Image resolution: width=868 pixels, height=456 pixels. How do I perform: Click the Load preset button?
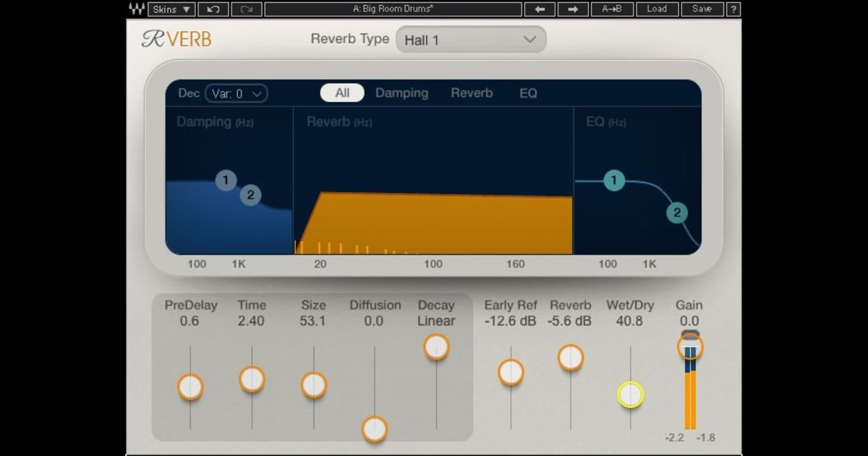pyautogui.click(x=658, y=9)
